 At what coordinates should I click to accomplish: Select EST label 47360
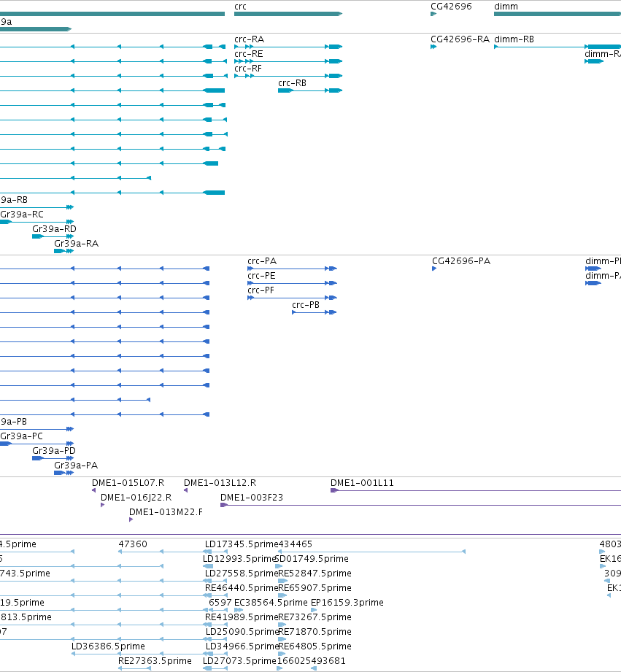tap(133, 544)
